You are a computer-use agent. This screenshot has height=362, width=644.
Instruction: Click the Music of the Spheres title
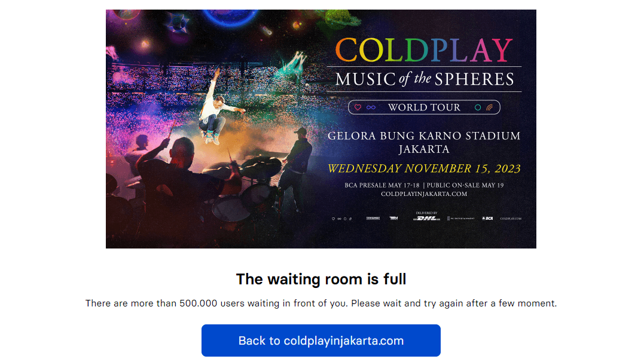click(x=424, y=79)
